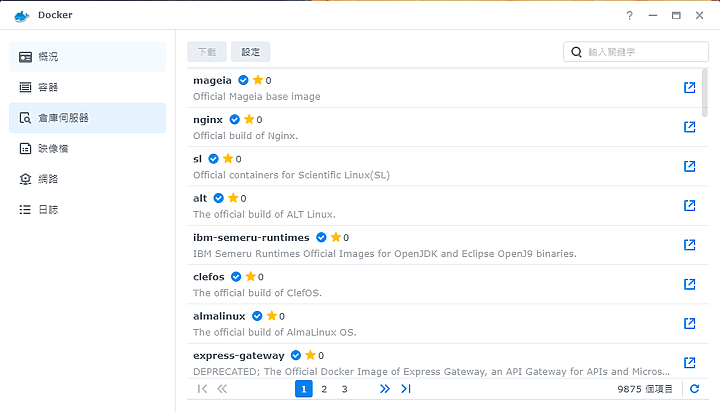Click the verified badge next to nginx
720x412 pixels.
[235, 119]
